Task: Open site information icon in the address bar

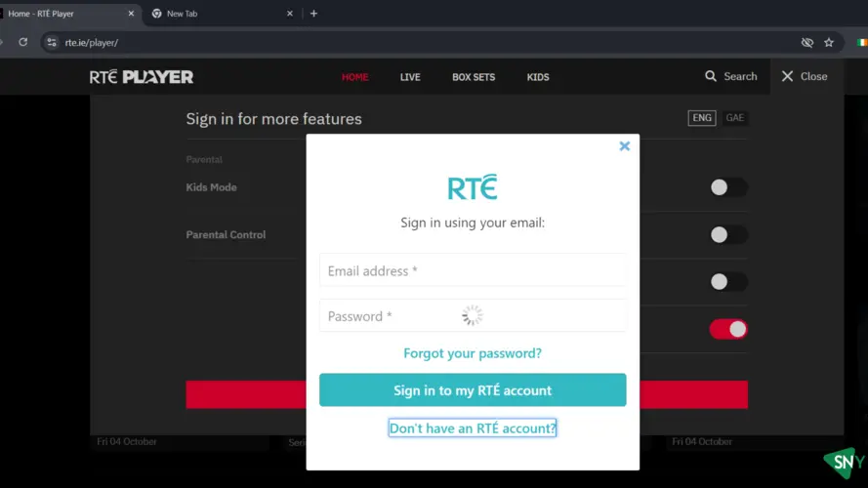Action: tap(52, 42)
